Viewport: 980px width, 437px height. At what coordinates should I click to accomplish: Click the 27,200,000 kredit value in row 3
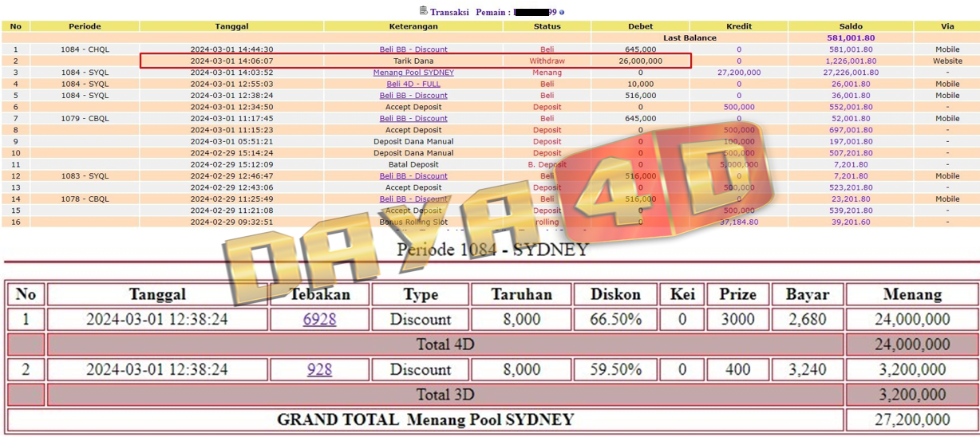(x=738, y=73)
